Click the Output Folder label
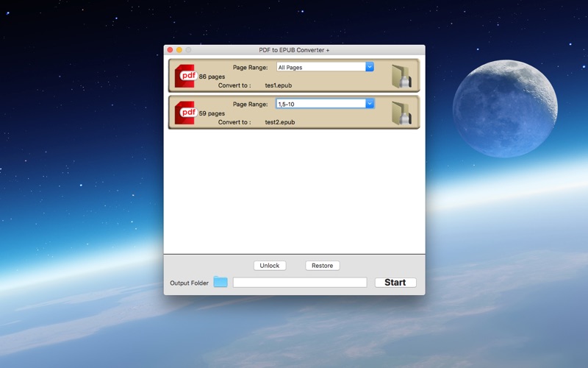 [189, 283]
